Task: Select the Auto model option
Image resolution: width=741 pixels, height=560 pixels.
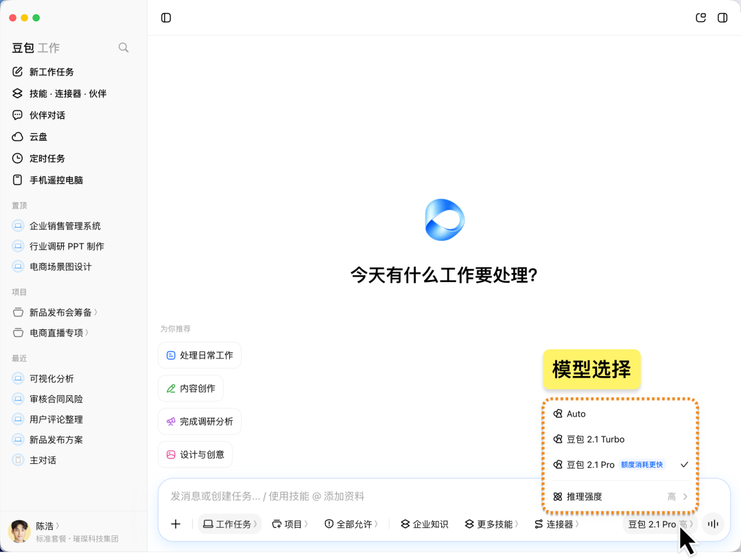Action: pos(620,414)
